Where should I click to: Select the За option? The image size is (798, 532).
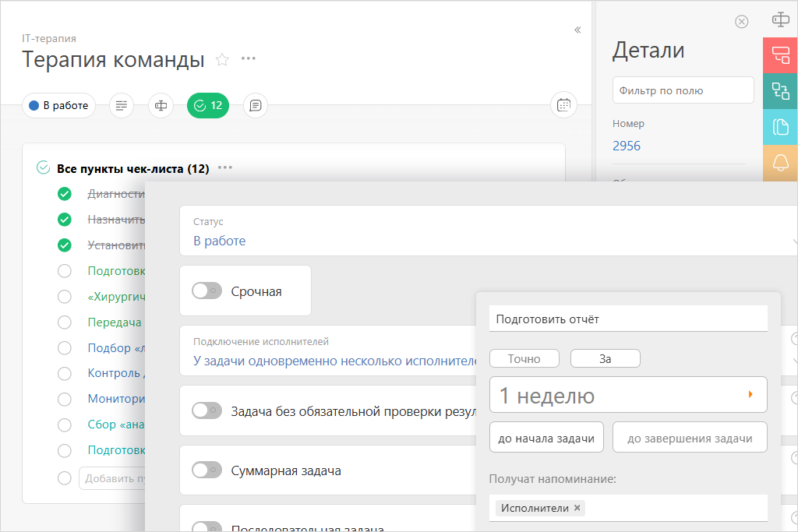pos(605,358)
